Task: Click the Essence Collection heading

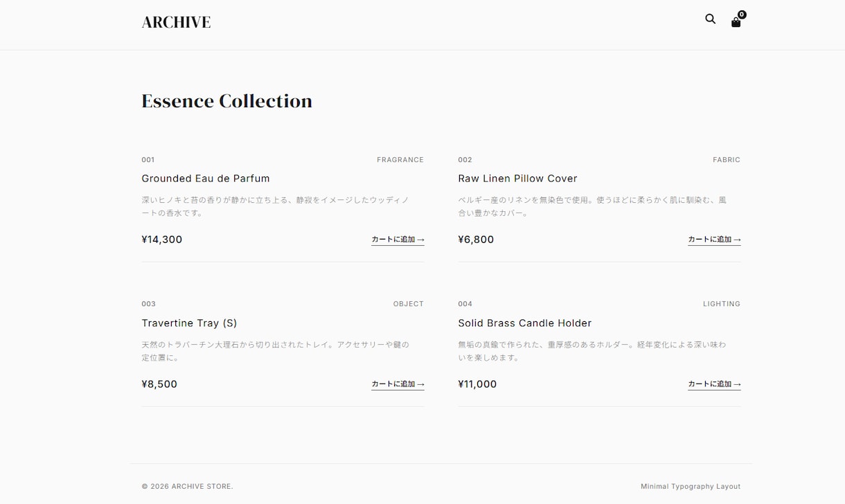Action: (226, 101)
